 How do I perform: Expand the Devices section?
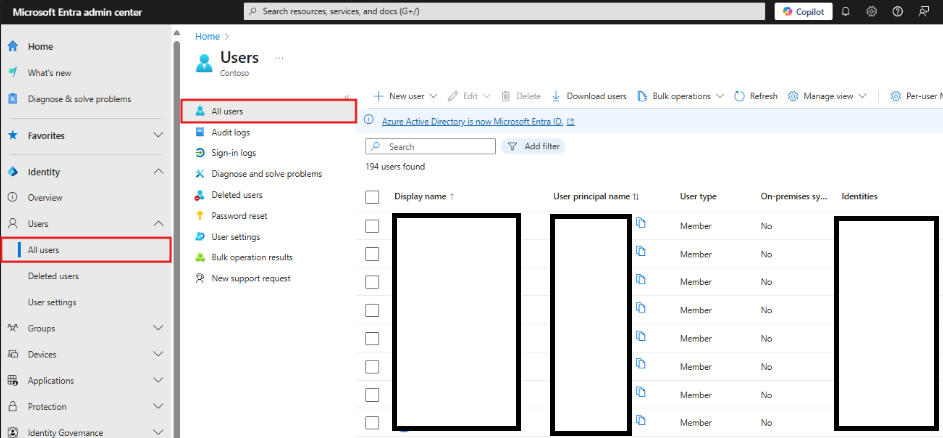click(x=158, y=354)
